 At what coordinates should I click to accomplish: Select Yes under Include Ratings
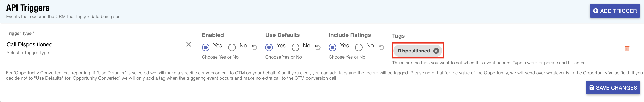332,47
